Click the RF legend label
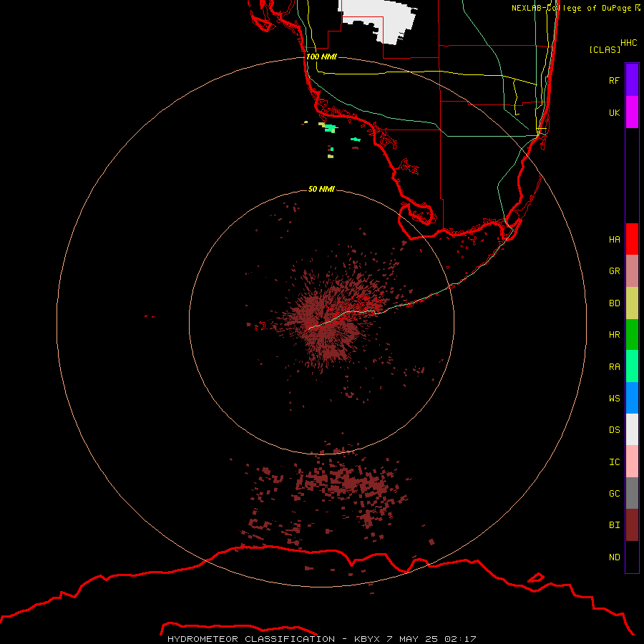Screen dimensions: 644x644 pos(614,80)
